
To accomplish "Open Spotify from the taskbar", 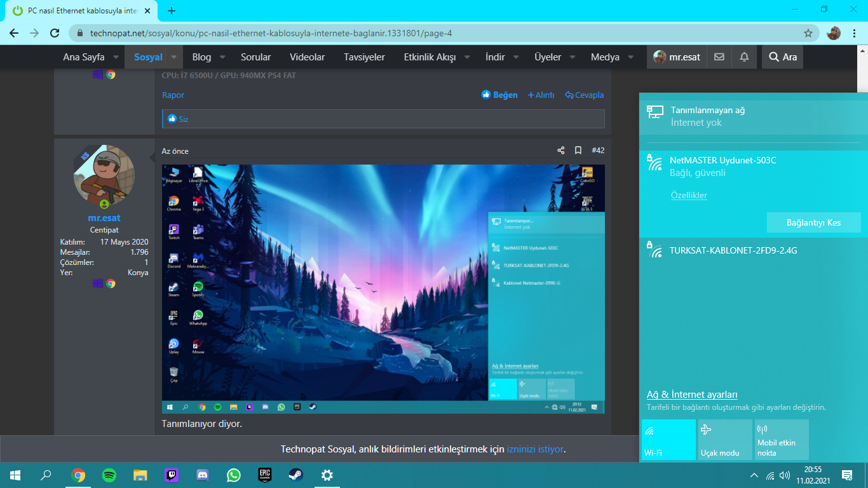I will (109, 475).
